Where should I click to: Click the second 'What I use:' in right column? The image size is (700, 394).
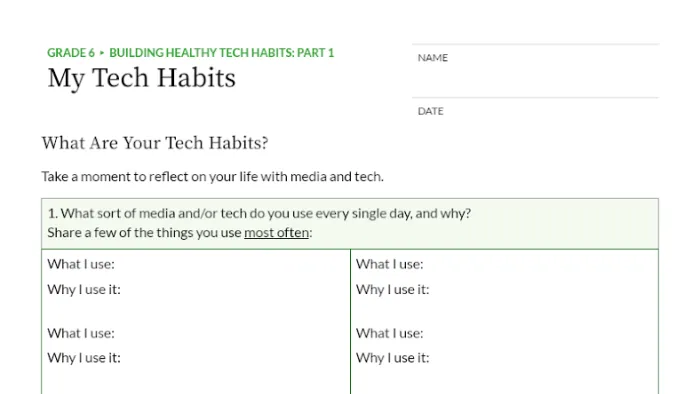(389, 333)
